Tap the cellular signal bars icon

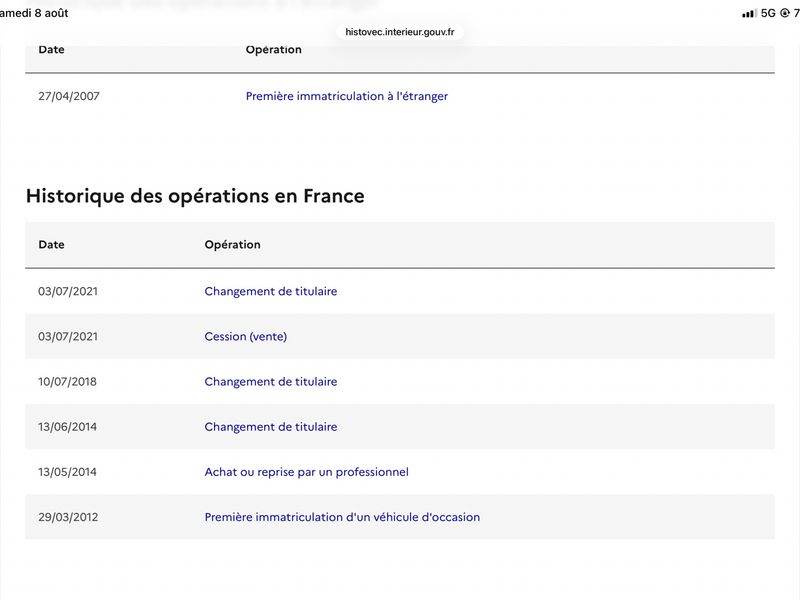(x=748, y=14)
